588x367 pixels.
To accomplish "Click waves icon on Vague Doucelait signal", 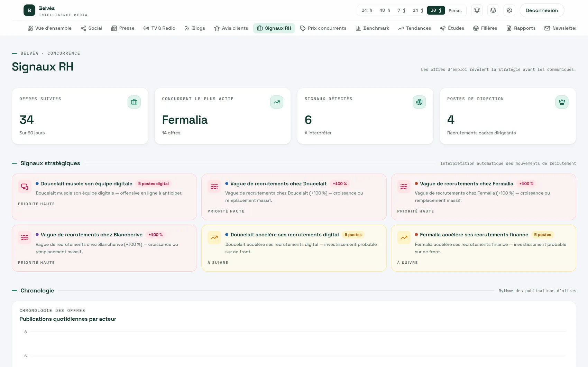I will [214, 187].
